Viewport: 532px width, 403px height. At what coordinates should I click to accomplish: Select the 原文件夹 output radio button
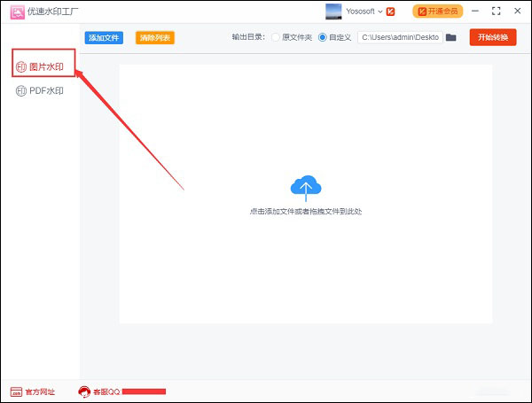pos(276,37)
